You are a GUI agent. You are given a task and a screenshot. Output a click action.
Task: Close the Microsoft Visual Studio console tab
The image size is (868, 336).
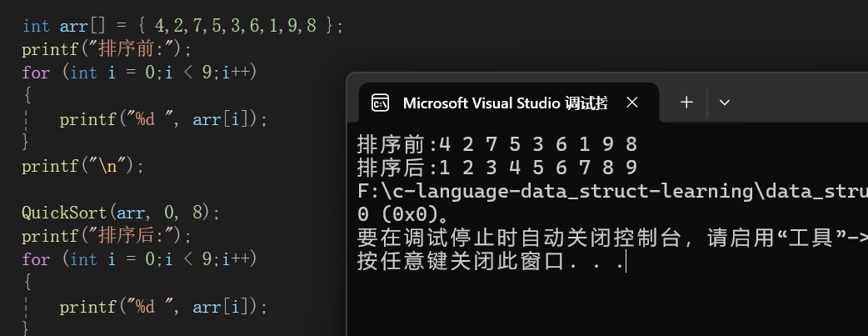(632, 103)
